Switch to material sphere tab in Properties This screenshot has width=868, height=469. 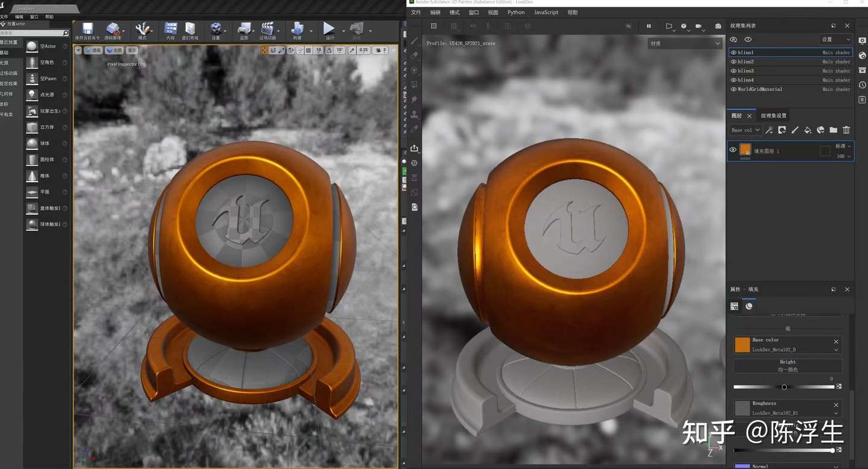[749, 306]
